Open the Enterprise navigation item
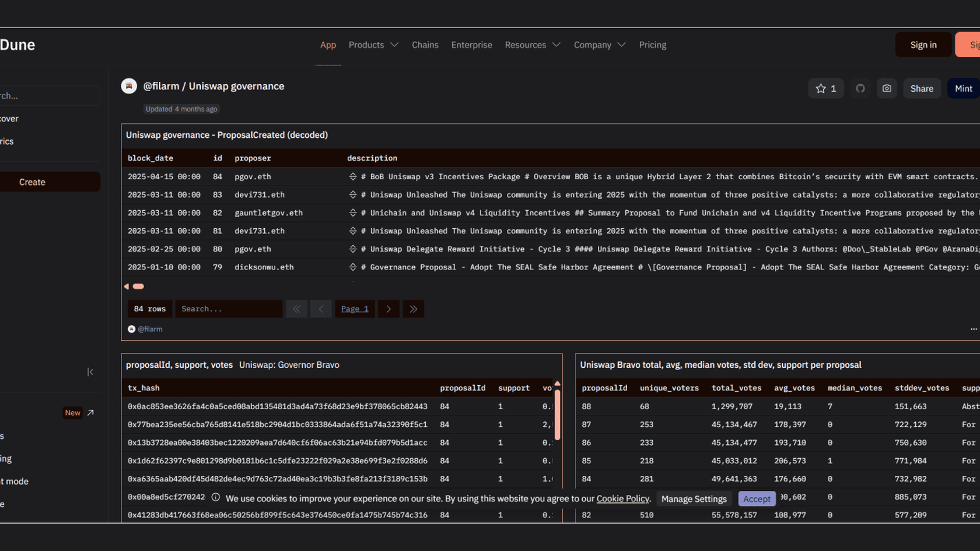This screenshot has width=980, height=551. [471, 45]
